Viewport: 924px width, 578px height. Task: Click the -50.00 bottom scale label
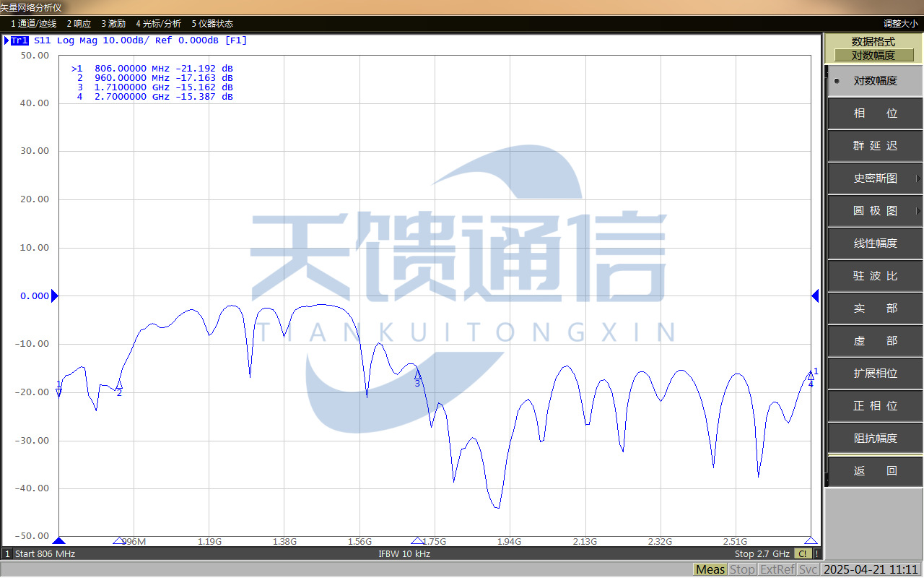point(32,536)
